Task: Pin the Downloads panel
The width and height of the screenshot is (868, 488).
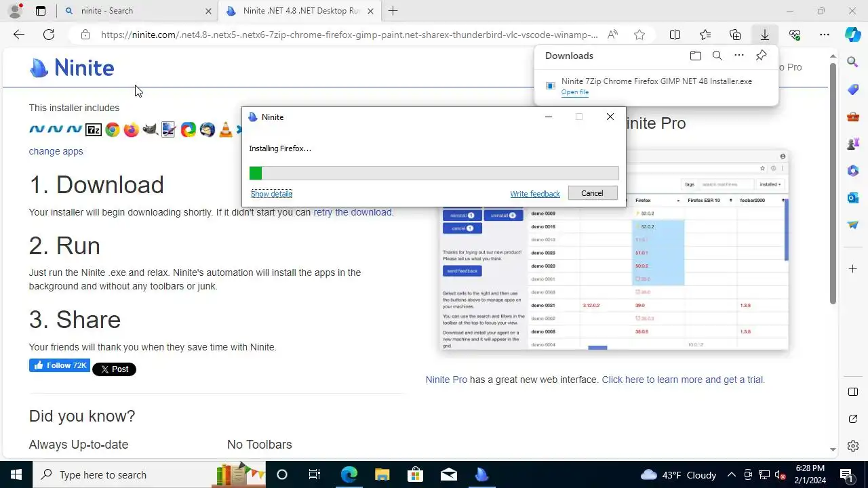Action: (761, 56)
